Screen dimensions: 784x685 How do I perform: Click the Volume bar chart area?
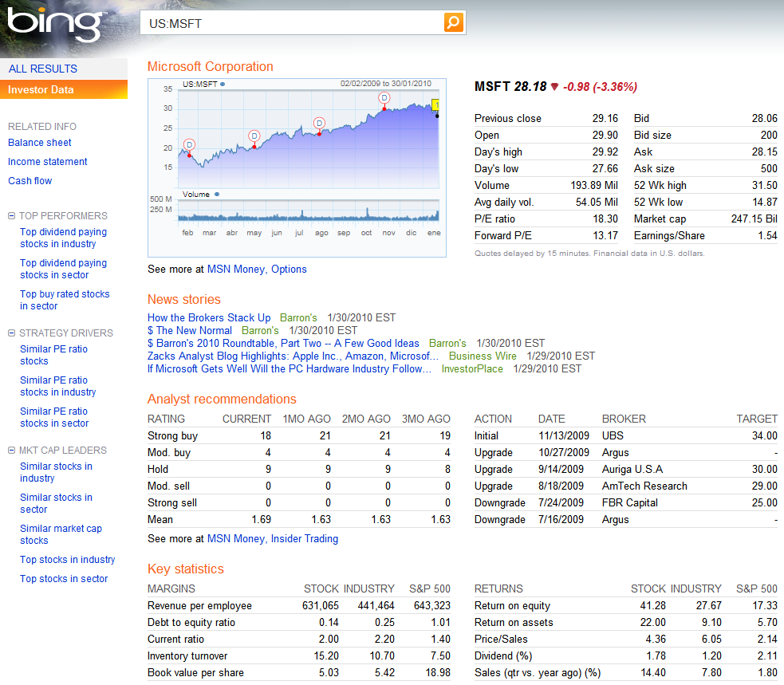click(x=309, y=210)
